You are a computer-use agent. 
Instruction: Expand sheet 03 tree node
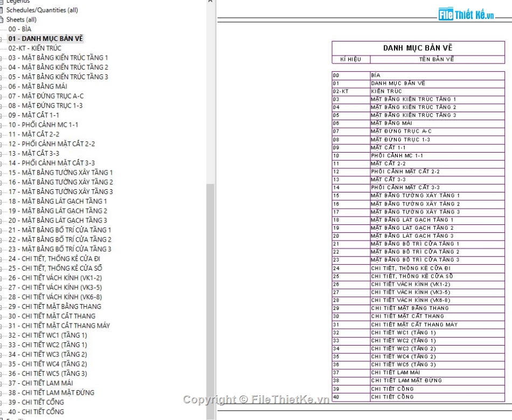pos(1,58)
